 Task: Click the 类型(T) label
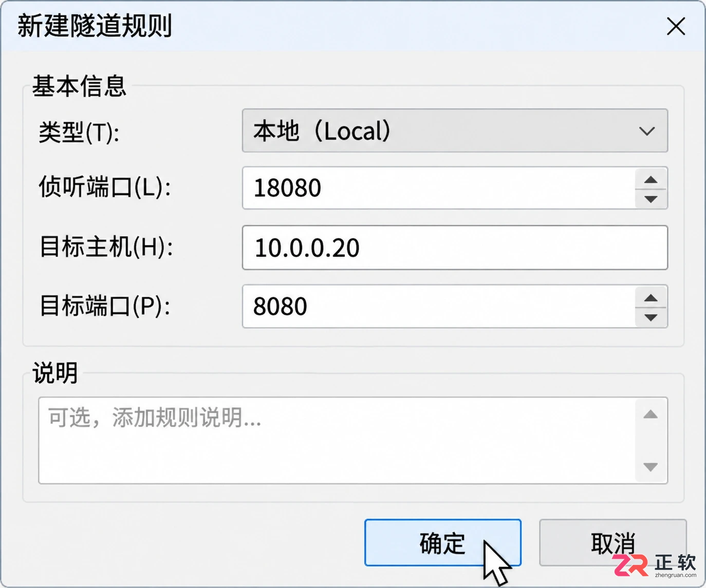[x=79, y=132]
